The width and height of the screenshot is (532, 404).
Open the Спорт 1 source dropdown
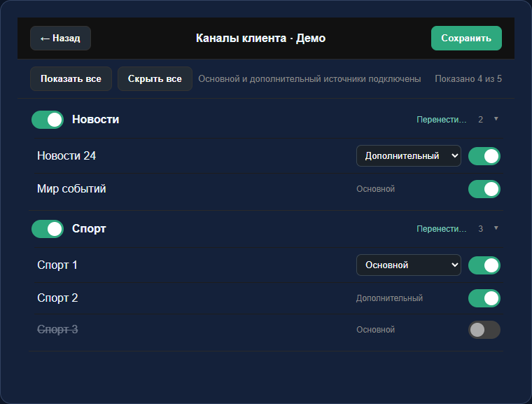409,265
